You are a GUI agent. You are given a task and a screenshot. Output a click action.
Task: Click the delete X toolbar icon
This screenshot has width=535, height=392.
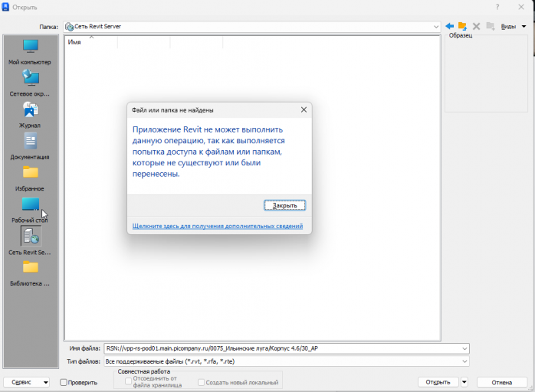pyautogui.click(x=476, y=26)
